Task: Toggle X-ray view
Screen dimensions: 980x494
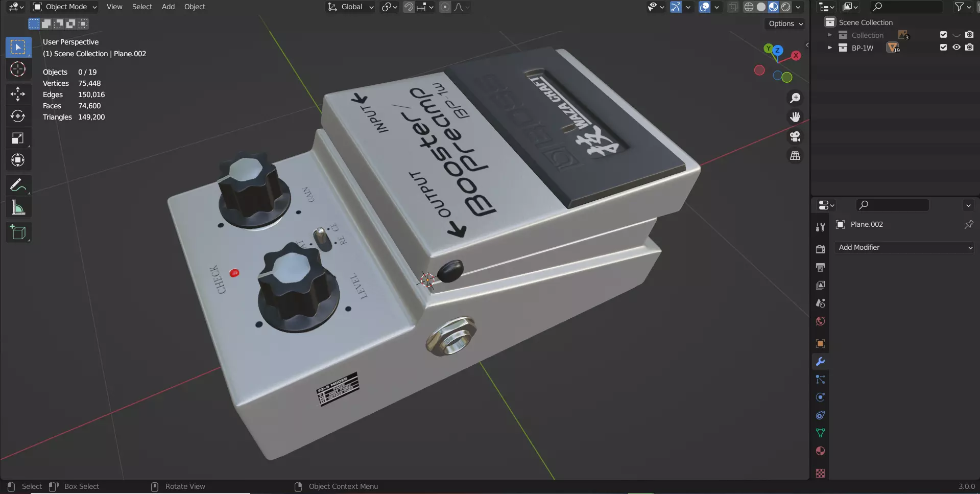Action: (732, 7)
